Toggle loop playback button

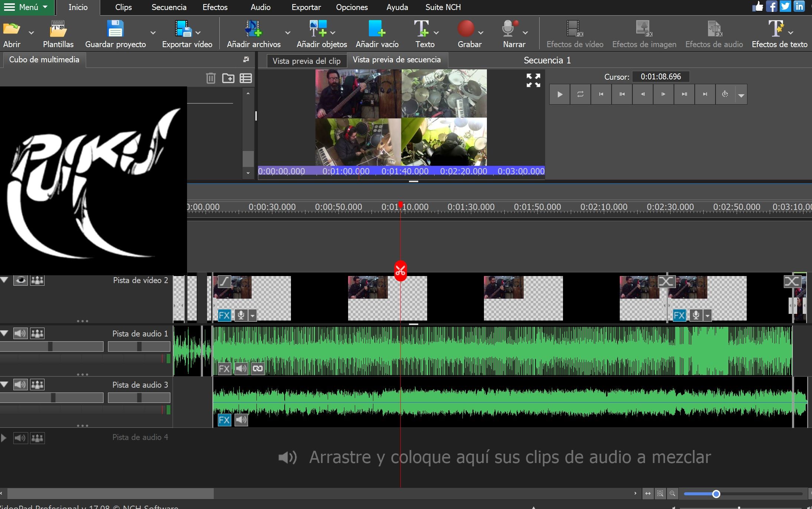coord(580,94)
